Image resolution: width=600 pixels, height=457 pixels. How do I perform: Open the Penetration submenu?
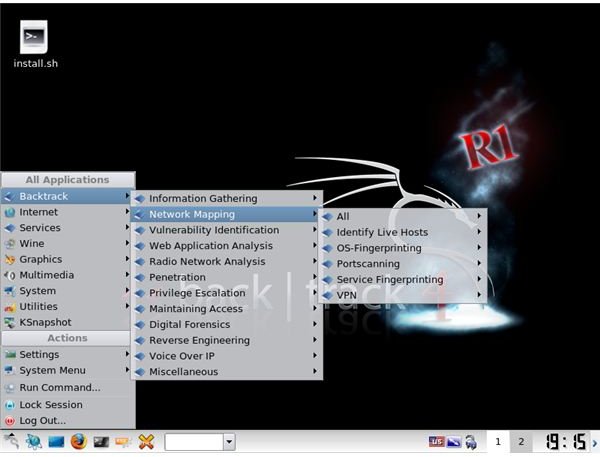tap(227, 277)
